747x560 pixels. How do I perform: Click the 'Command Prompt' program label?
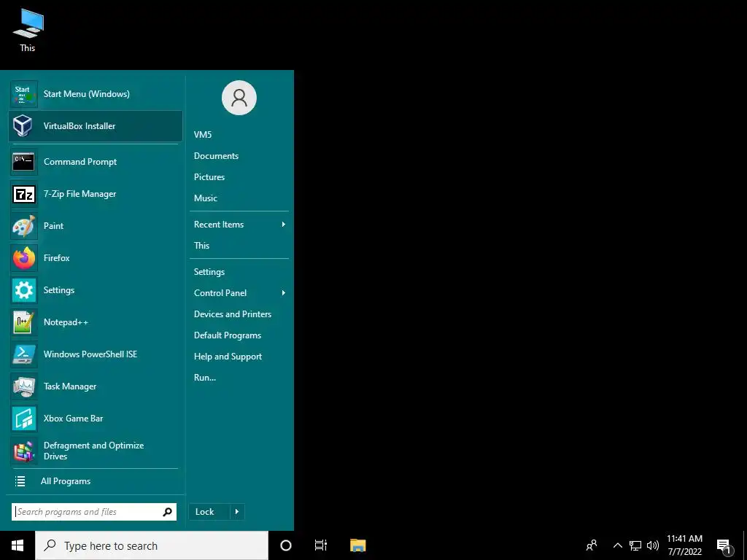click(80, 162)
